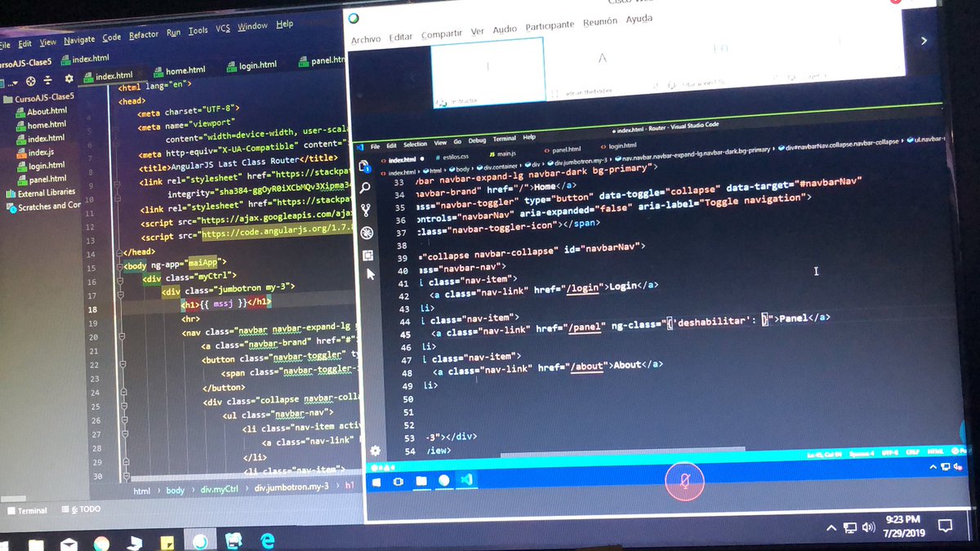Open VS Code Manage gear icon
Image resolution: width=980 pixels, height=551 pixels.
(x=375, y=450)
